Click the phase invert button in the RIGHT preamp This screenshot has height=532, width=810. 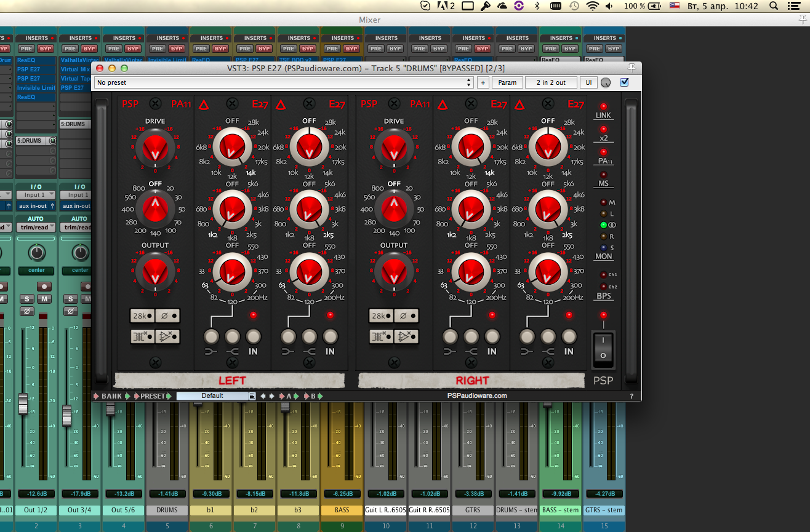pos(406,316)
